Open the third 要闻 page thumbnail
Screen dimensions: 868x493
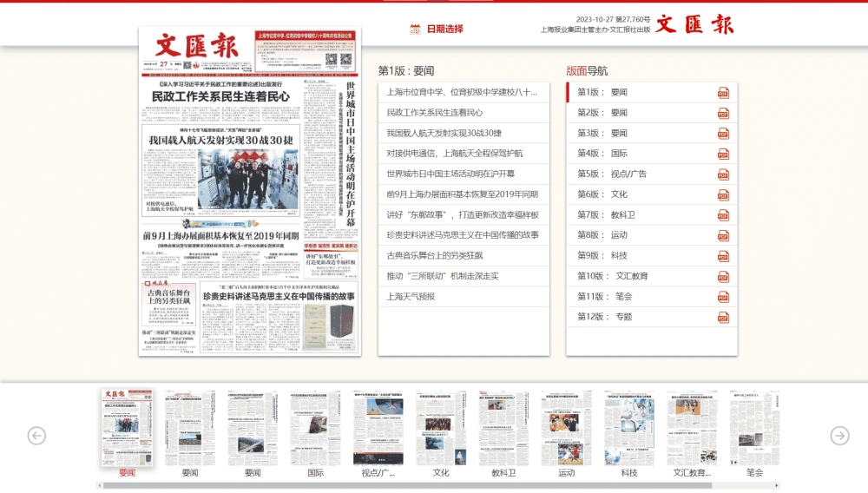click(253, 427)
